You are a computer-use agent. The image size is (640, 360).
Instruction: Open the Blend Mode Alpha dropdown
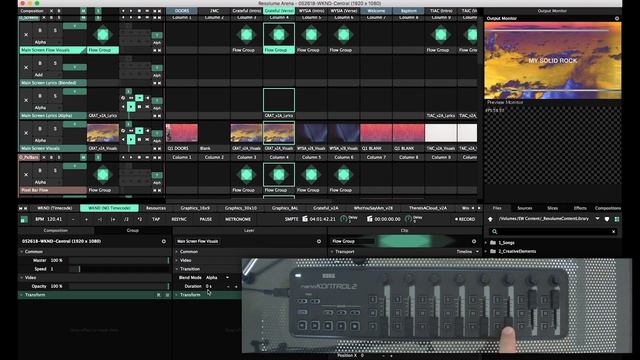coord(218,278)
